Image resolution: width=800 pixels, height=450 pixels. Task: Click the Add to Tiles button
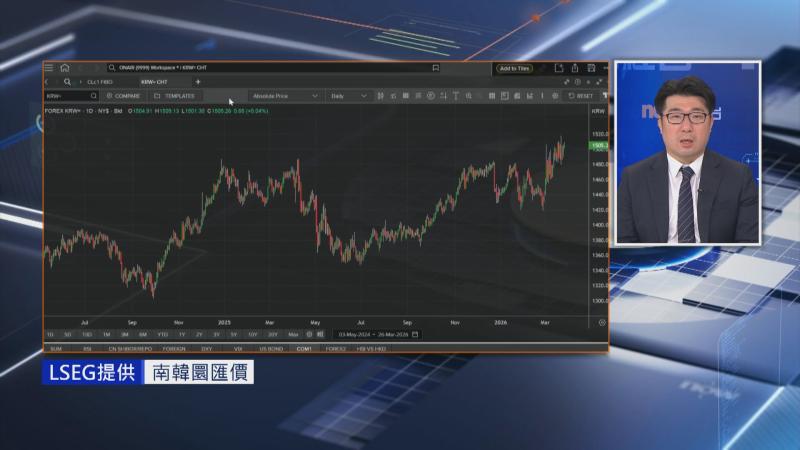tap(515, 68)
